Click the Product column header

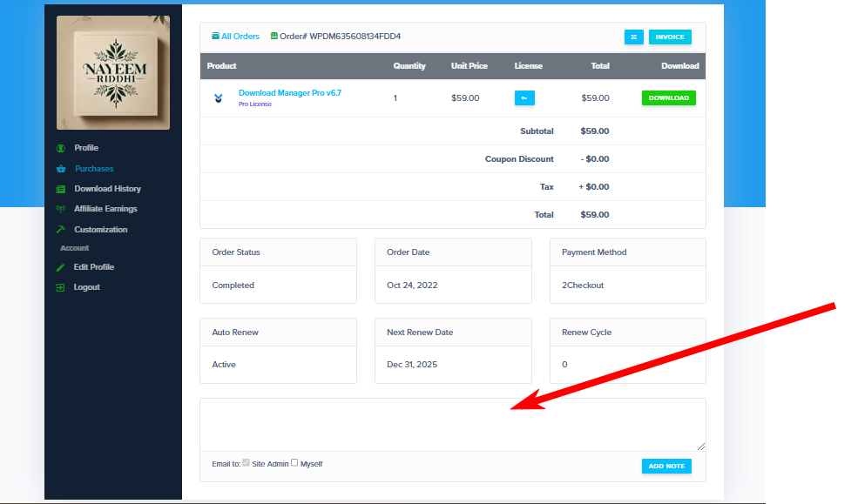coord(221,66)
